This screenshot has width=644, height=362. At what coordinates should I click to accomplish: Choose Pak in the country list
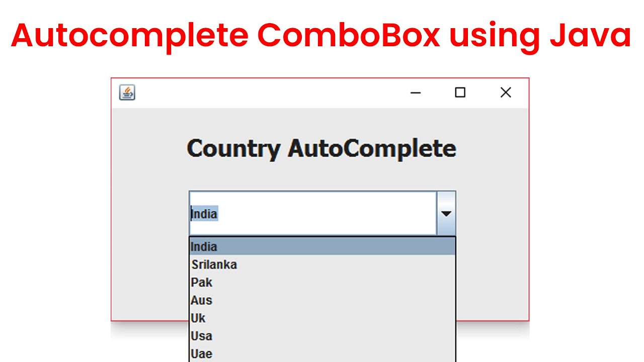(x=323, y=283)
